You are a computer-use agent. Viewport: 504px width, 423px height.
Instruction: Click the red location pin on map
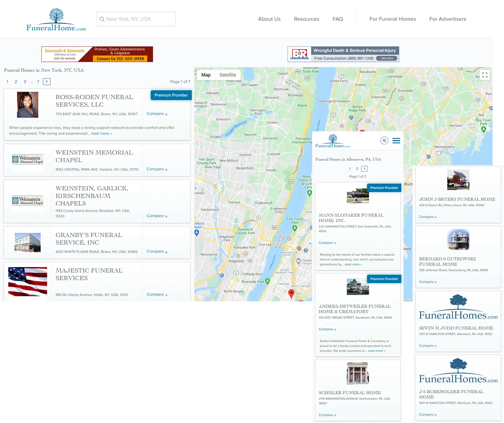[x=291, y=294]
